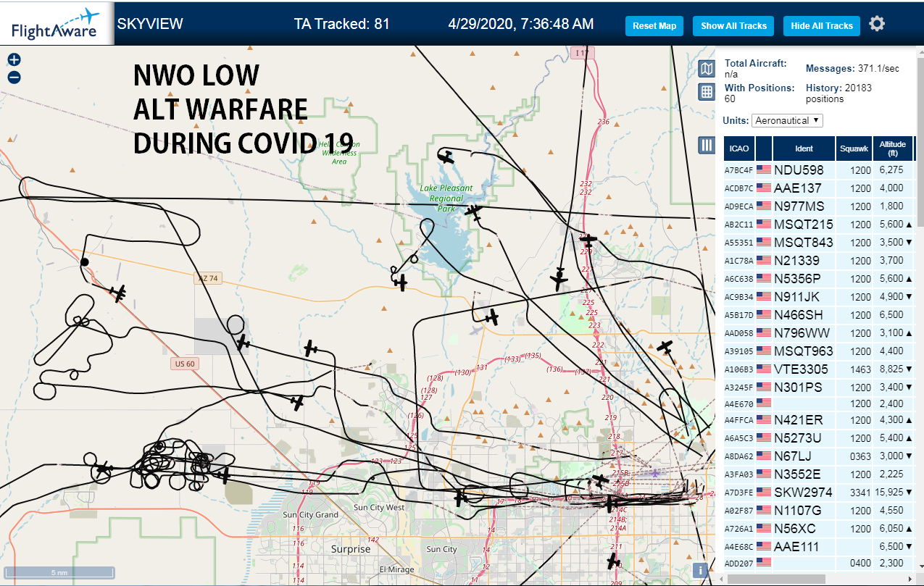Click the FlightAware logo
Image resolution: width=924 pixels, height=586 pixels.
(x=57, y=23)
